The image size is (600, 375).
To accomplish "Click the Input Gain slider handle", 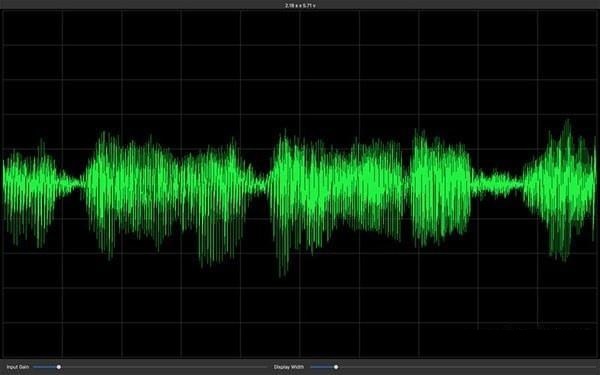I will [x=59, y=367].
